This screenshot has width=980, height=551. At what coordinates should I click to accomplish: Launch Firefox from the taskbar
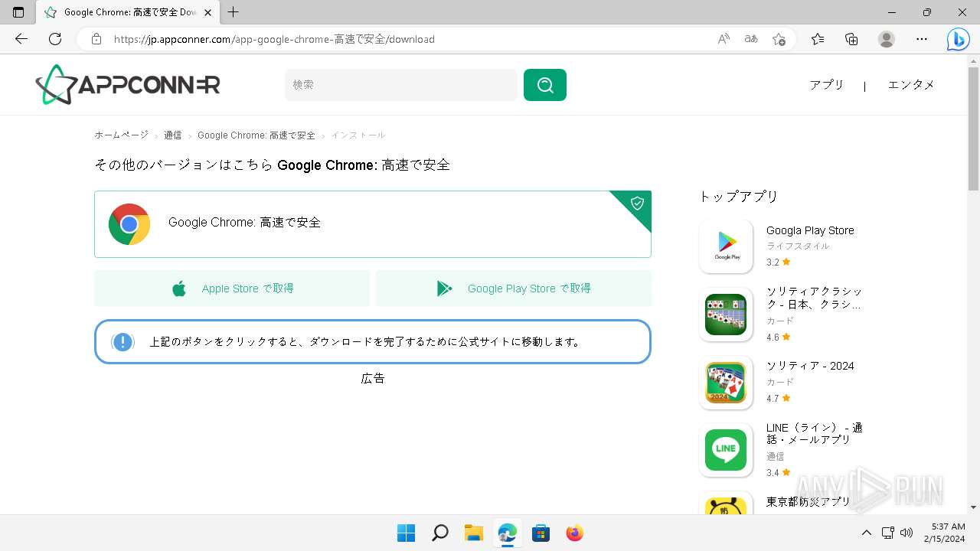(x=574, y=533)
